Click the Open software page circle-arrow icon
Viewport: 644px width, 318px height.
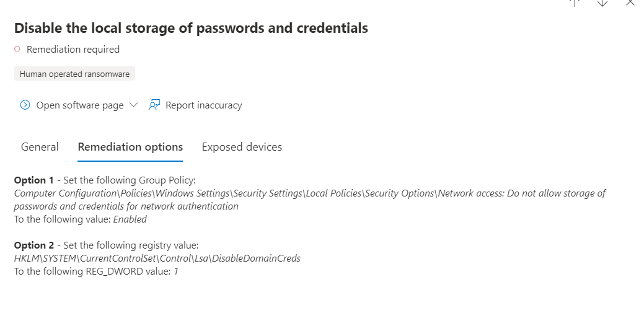[25, 105]
